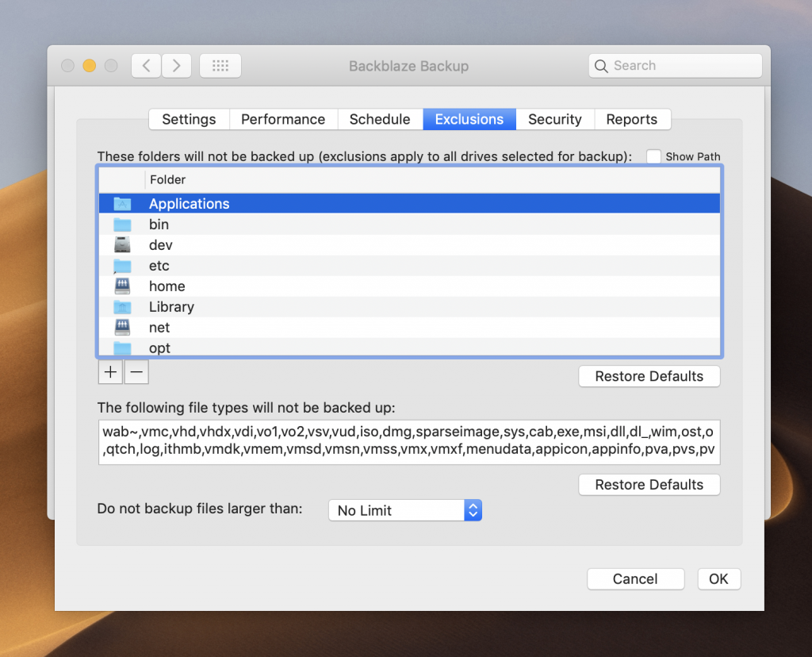This screenshot has width=812, height=657.
Task: Go forward with the right chevron button
Action: point(177,66)
